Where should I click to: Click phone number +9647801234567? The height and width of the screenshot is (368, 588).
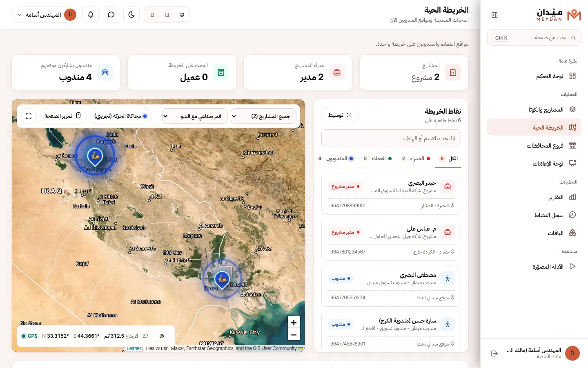pos(346,252)
